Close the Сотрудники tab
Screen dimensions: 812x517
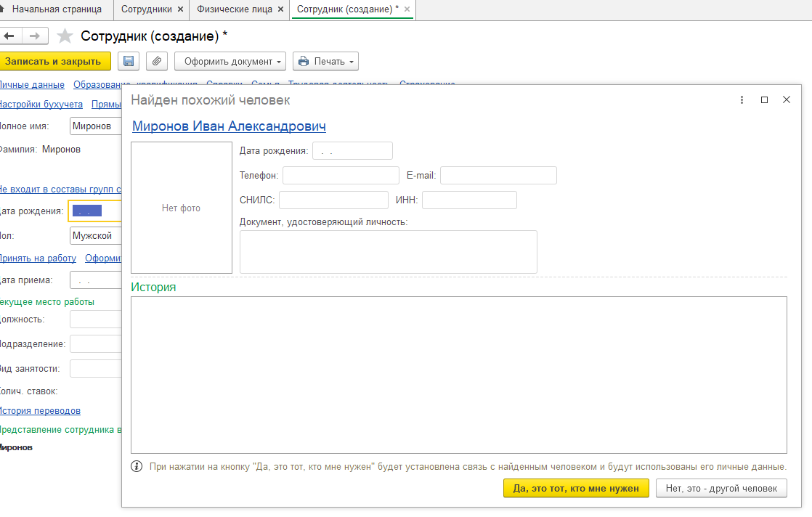click(180, 9)
